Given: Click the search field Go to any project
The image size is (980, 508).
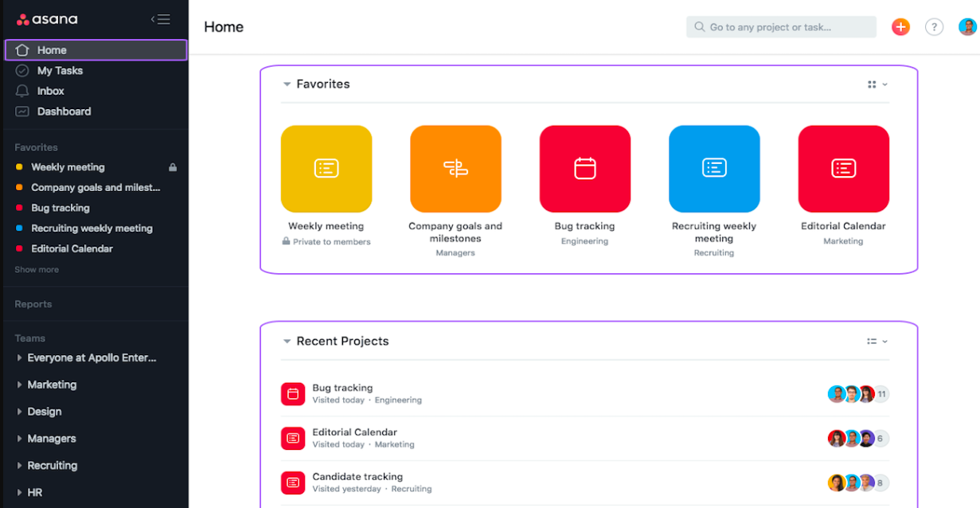Looking at the screenshot, I should click(781, 27).
